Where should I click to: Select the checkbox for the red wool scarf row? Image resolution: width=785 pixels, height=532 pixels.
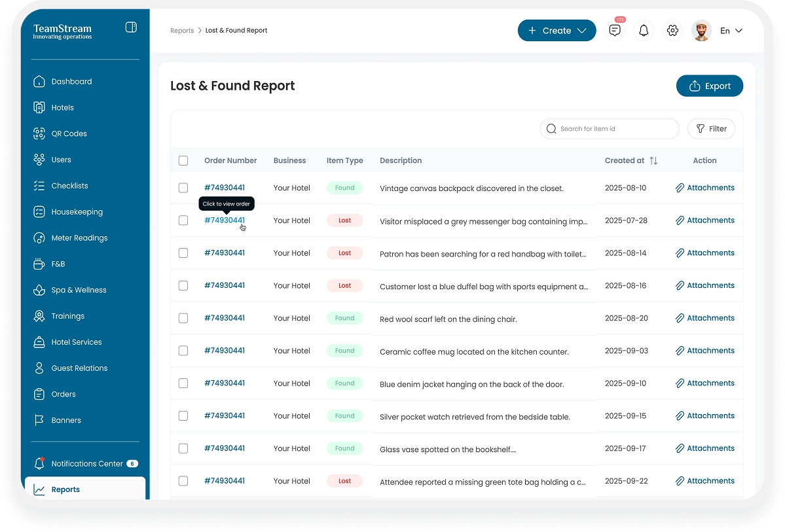(x=183, y=318)
